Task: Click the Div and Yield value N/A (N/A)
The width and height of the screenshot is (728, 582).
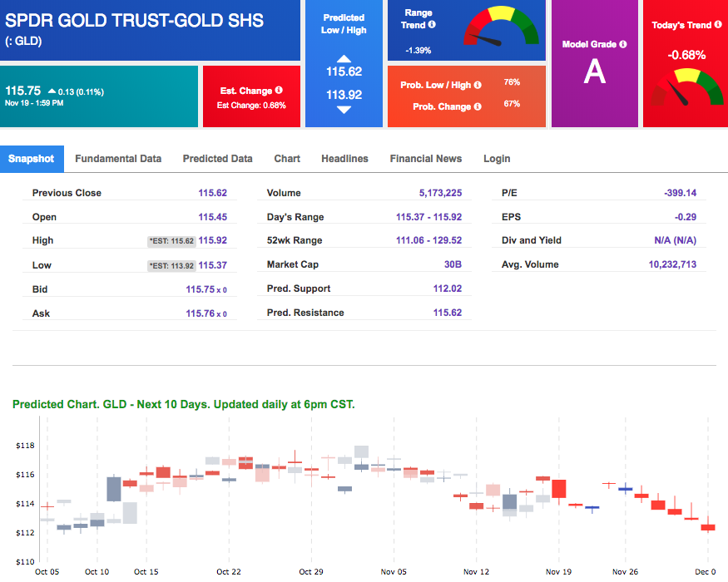Action: point(675,240)
